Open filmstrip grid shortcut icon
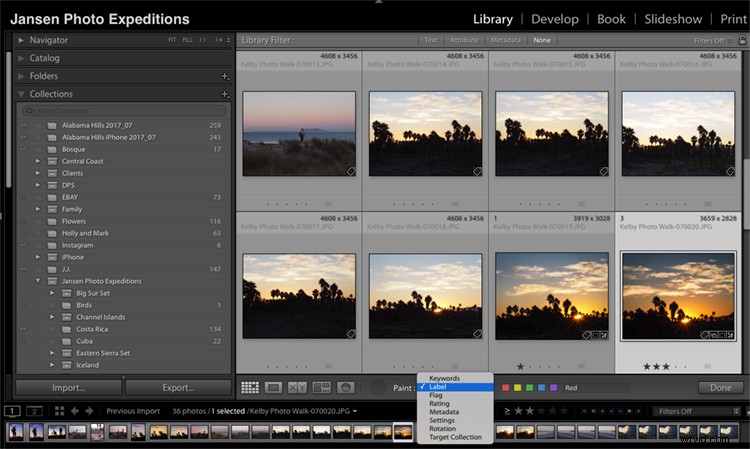 pos(59,411)
